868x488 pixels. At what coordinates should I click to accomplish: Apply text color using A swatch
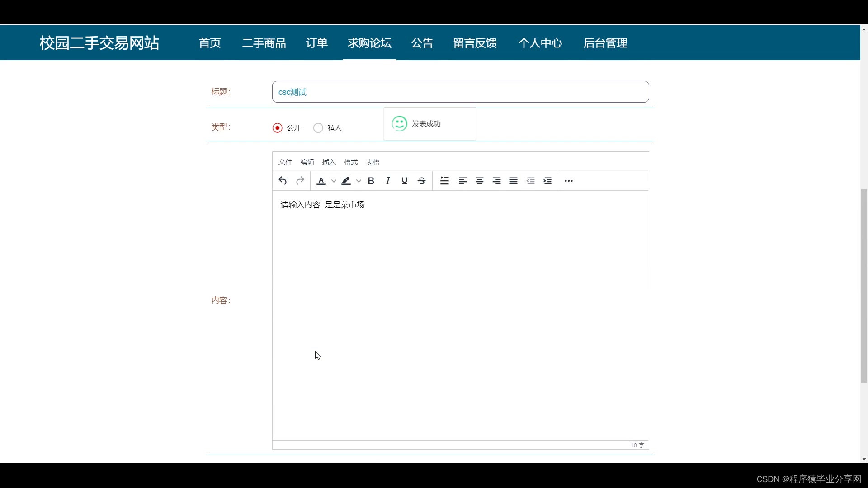(321, 181)
